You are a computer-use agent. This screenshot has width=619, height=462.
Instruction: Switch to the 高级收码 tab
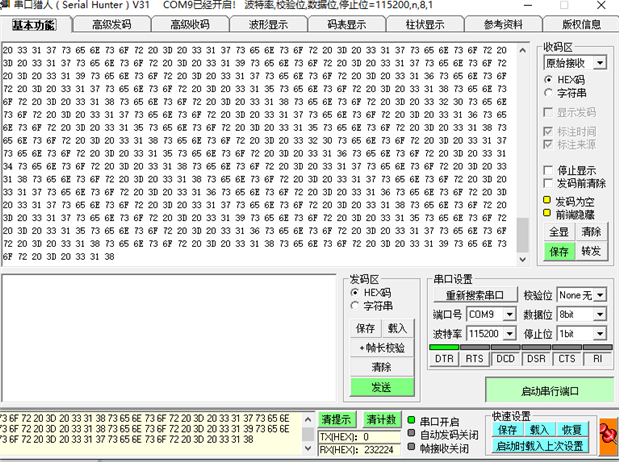click(x=190, y=25)
